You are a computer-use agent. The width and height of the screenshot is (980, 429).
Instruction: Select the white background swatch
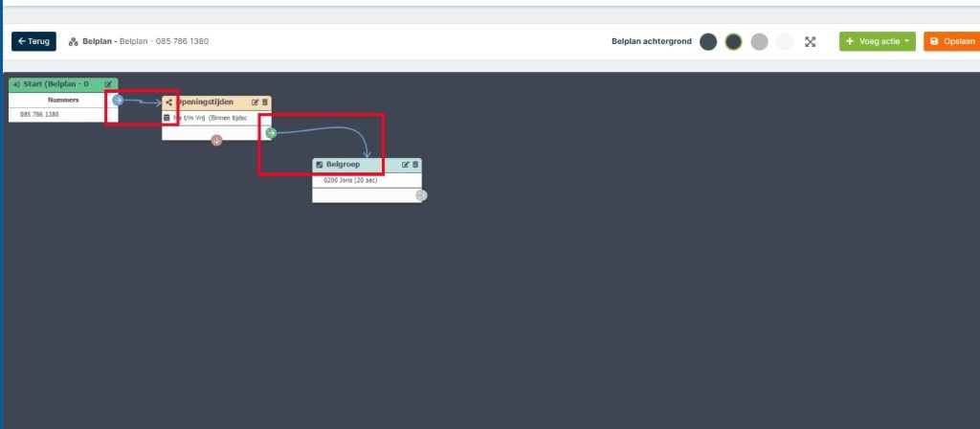(785, 42)
